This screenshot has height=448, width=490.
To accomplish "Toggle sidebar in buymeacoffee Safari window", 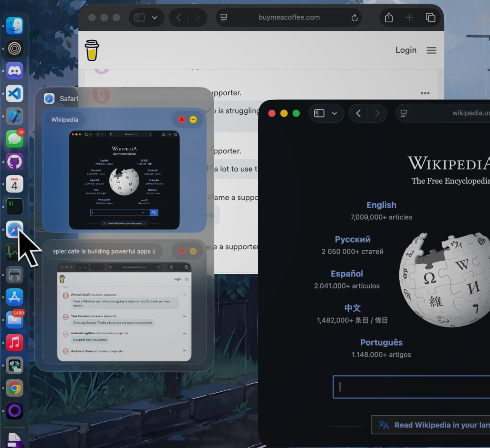I will tap(139, 18).
